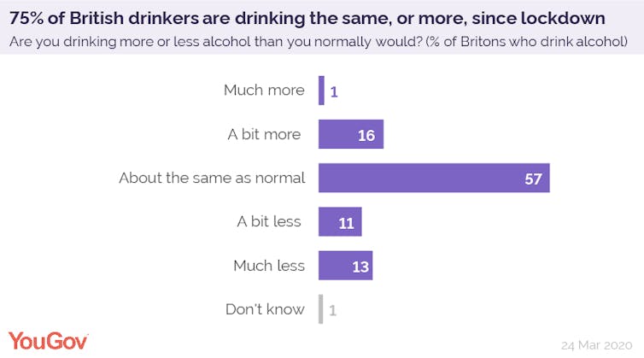Click the value 16 on the bar

tap(366, 135)
